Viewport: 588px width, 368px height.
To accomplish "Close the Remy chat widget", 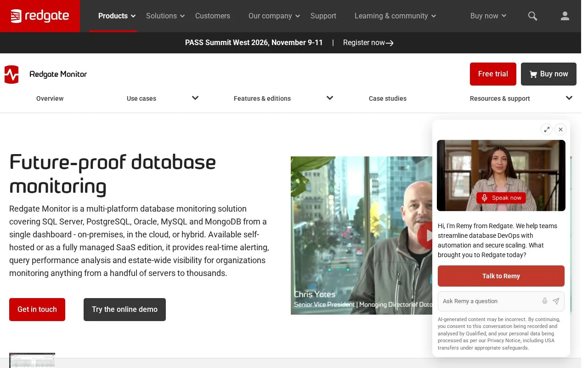I will click(560, 129).
